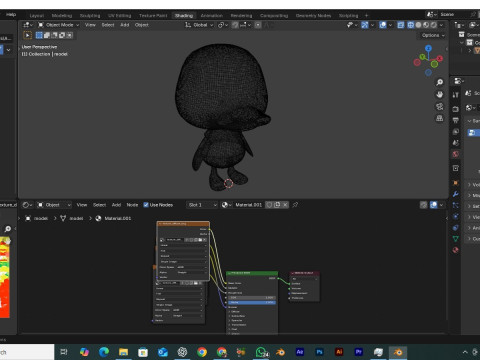Open the View Layer properties tab
This screenshot has width=480, height=360.
coord(456,132)
